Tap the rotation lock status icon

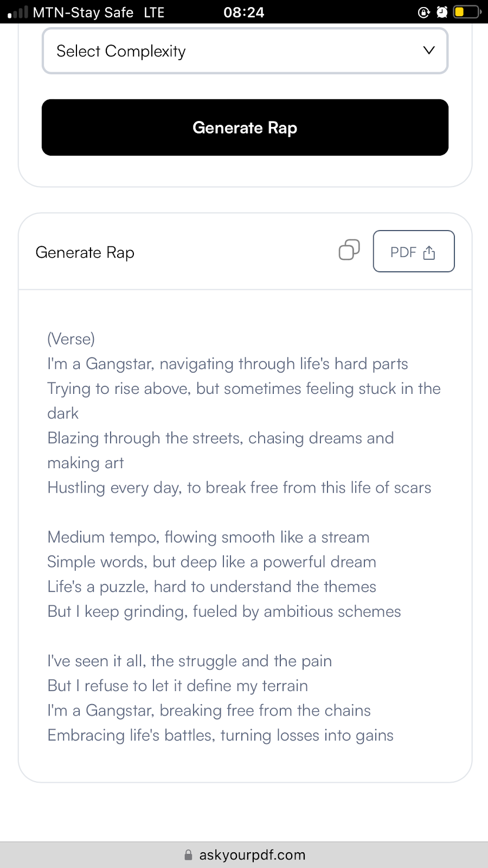(424, 12)
